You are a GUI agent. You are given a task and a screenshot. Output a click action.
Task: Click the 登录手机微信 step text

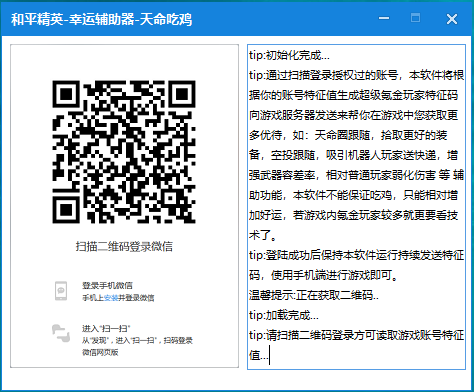point(107,285)
